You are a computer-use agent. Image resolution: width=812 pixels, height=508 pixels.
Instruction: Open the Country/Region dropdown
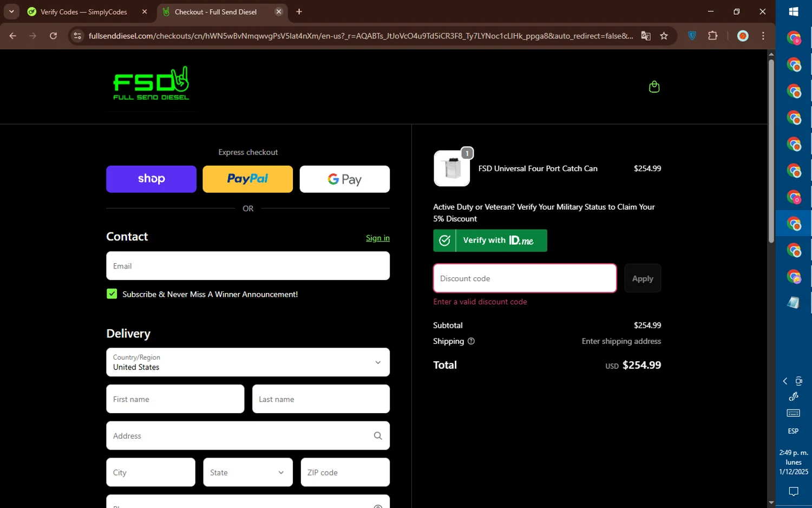[x=248, y=362]
